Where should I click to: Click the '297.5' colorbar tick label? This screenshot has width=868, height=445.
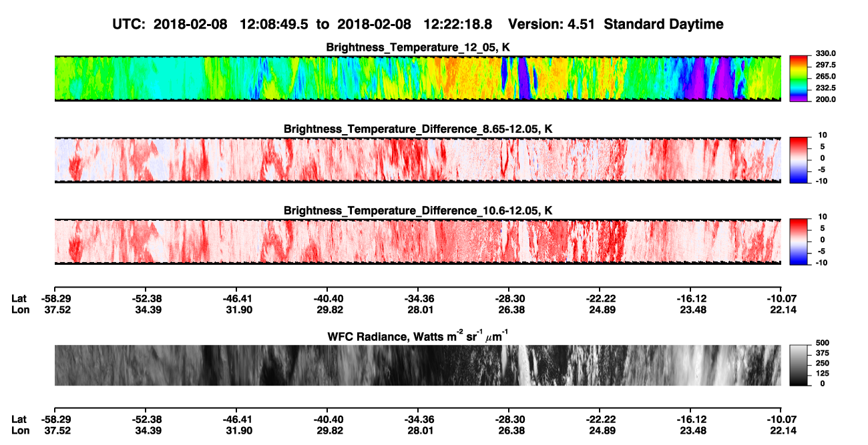point(825,65)
